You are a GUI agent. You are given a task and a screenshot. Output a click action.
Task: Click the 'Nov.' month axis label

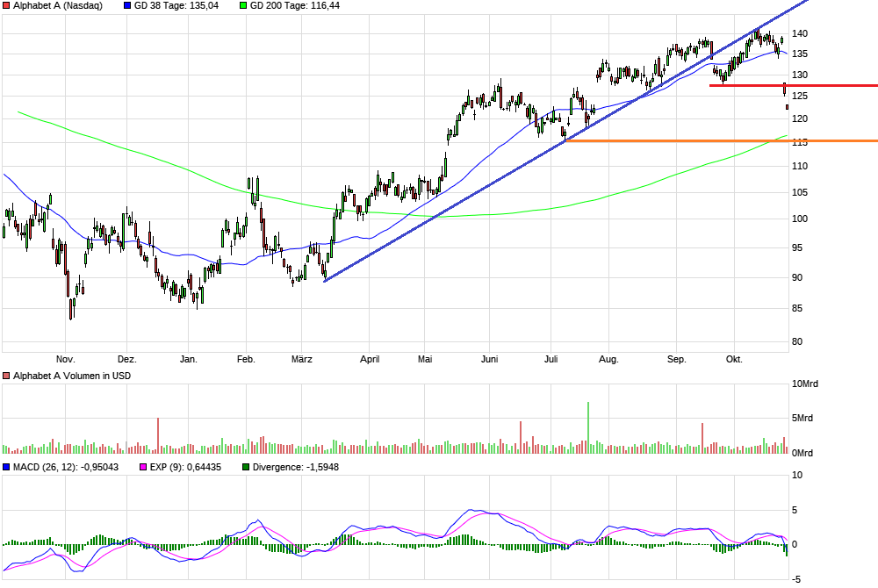pos(66,359)
